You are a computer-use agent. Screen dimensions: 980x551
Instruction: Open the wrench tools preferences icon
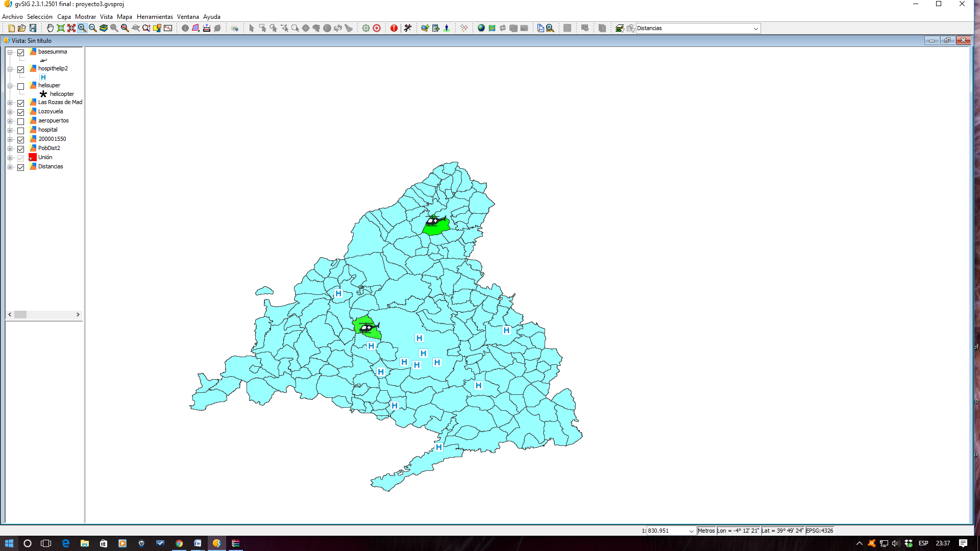click(x=408, y=28)
